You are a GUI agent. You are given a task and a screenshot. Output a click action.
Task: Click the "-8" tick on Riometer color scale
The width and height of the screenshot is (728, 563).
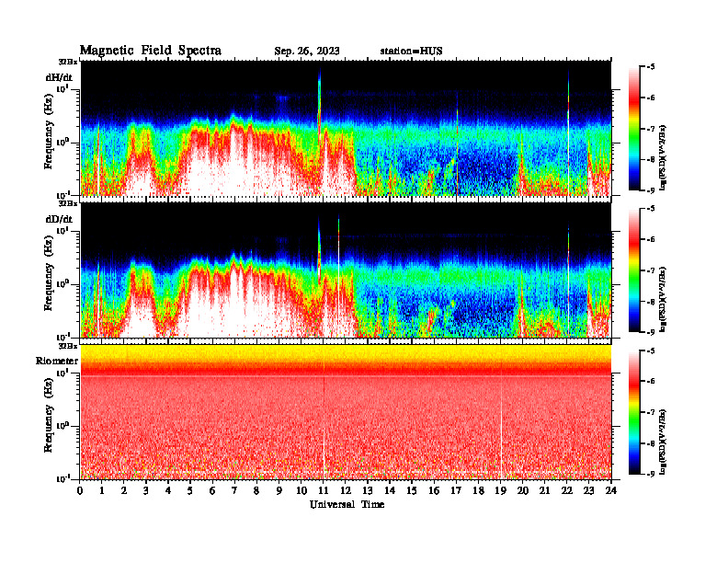pos(651,443)
